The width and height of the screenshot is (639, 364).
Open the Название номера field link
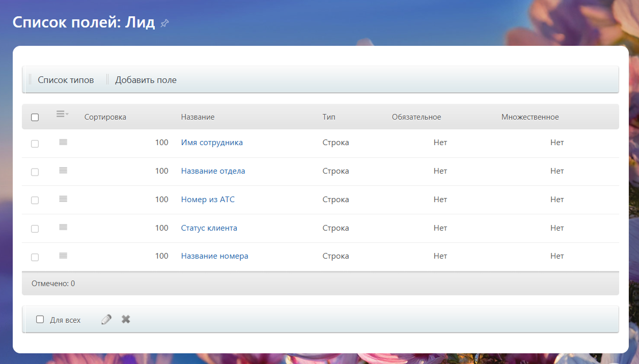(214, 256)
